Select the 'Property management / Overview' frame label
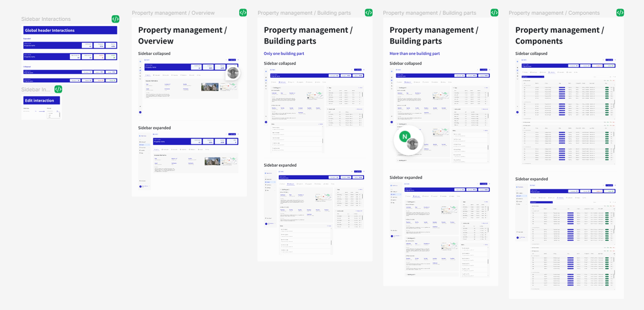This screenshot has width=644, height=310. tap(173, 13)
